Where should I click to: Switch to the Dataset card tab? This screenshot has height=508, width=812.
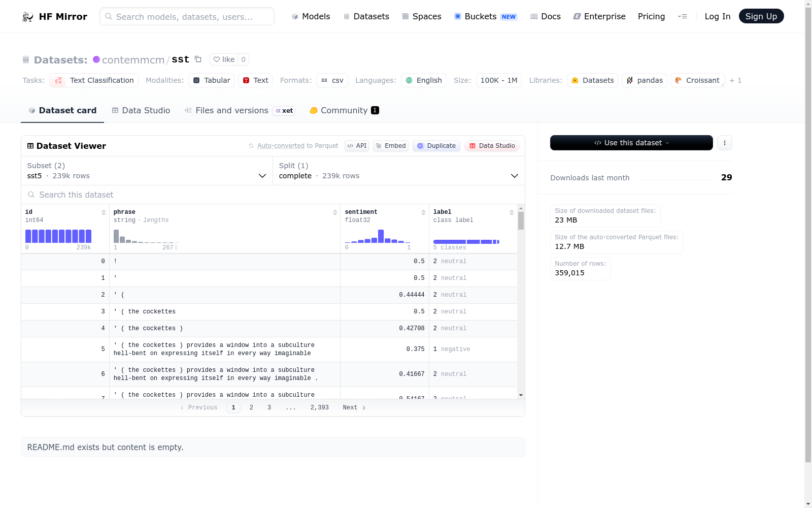click(x=62, y=110)
